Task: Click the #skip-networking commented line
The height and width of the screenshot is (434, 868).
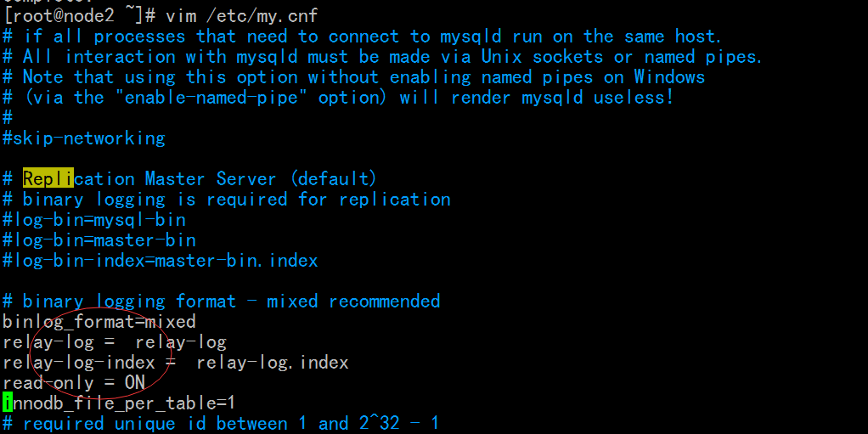Action: [x=83, y=138]
